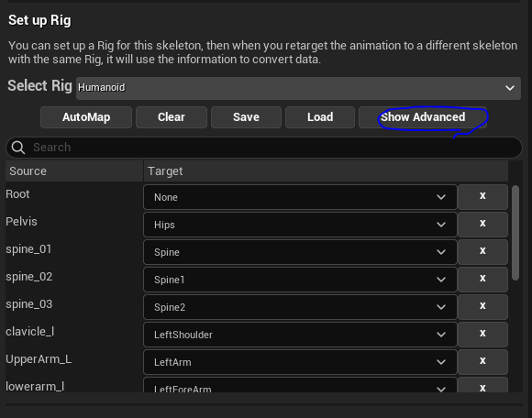The image size is (532, 418).
Task: Save the rig mapping
Action: pos(247,117)
